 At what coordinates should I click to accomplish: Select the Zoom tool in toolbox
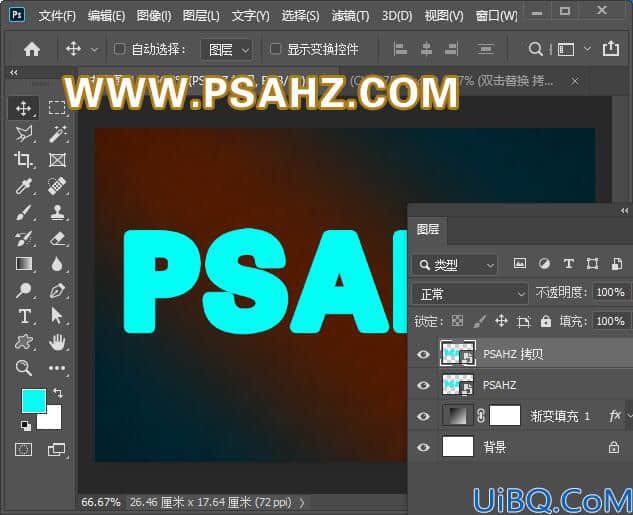[23, 368]
